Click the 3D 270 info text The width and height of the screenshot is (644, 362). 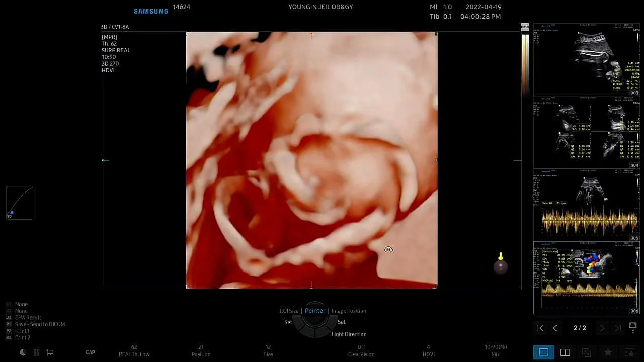point(110,64)
